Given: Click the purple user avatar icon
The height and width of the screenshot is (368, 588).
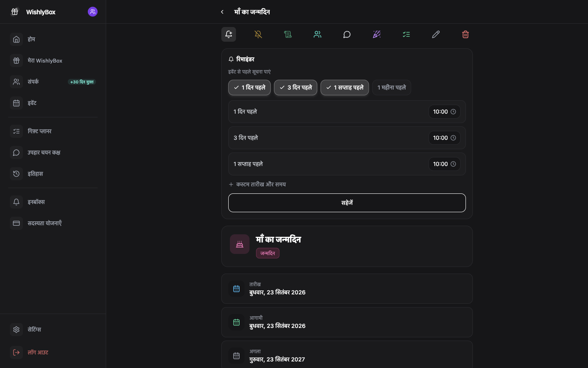Looking at the screenshot, I should point(93,12).
